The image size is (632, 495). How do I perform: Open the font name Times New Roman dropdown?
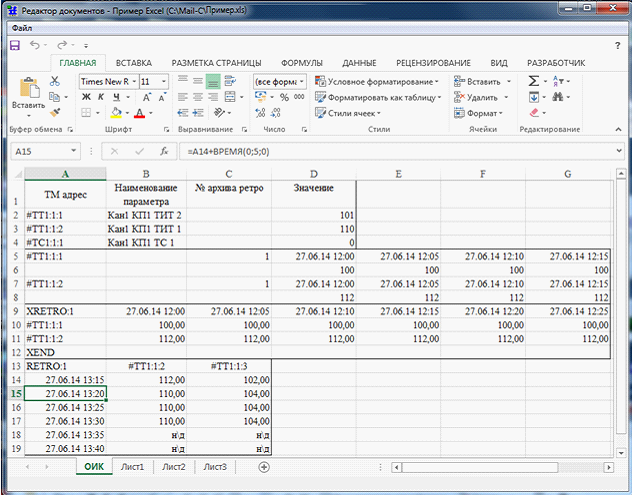click(x=132, y=81)
